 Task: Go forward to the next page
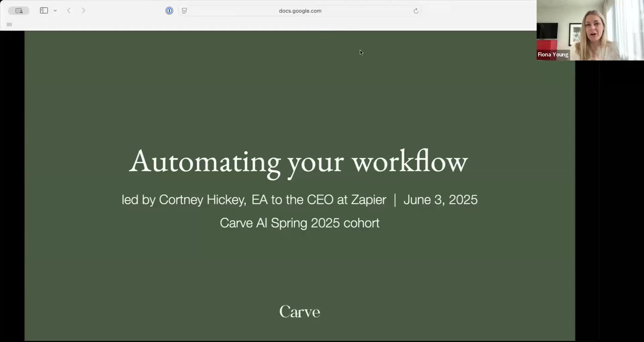click(x=83, y=11)
